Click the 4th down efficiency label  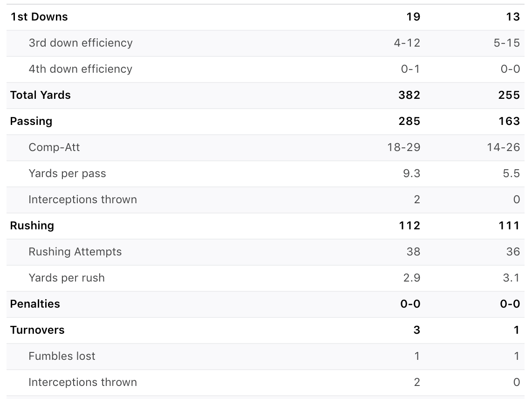click(81, 69)
